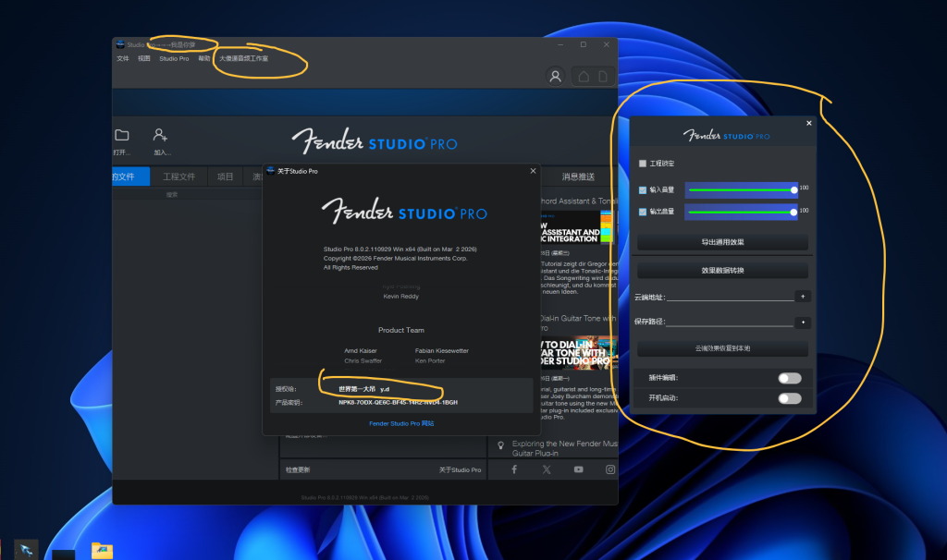Click the lightbulb tip icon
The image size is (947, 560).
pyautogui.click(x=500, y=445)
